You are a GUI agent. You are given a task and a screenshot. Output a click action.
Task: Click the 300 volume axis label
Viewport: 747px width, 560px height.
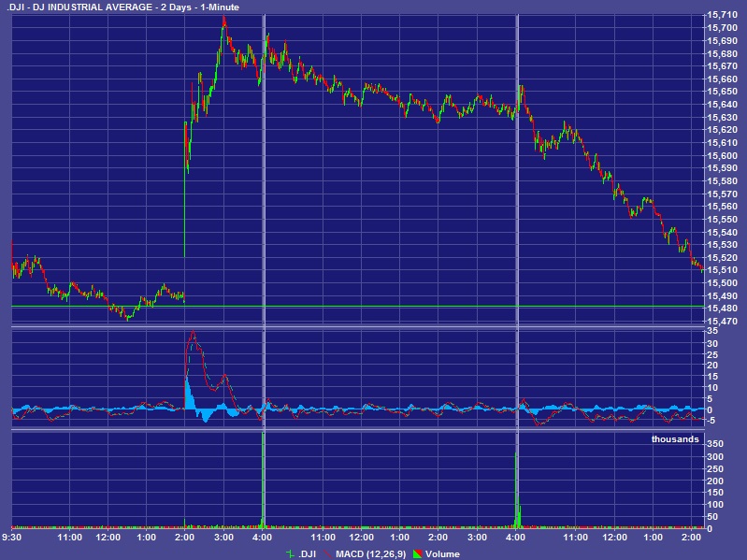[x=715, y=456]
